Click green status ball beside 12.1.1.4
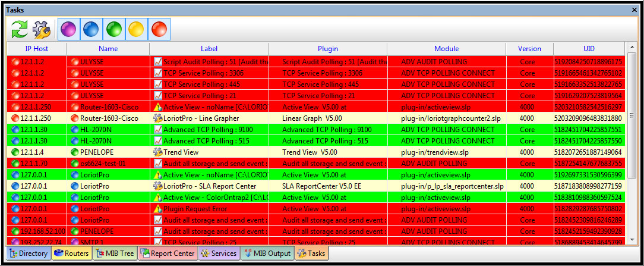Viewport: 644px width, 266px height. [x=15, y=152]
